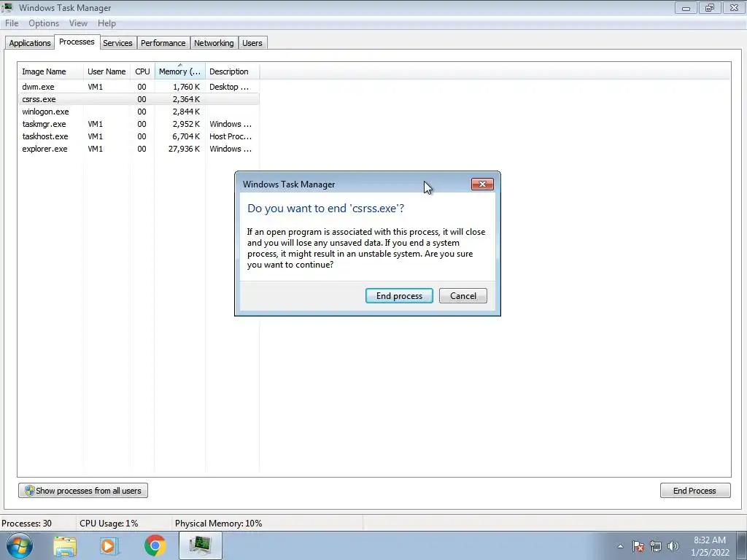Switch to the Services tab

pyautogui.click(x=117, y=43)
